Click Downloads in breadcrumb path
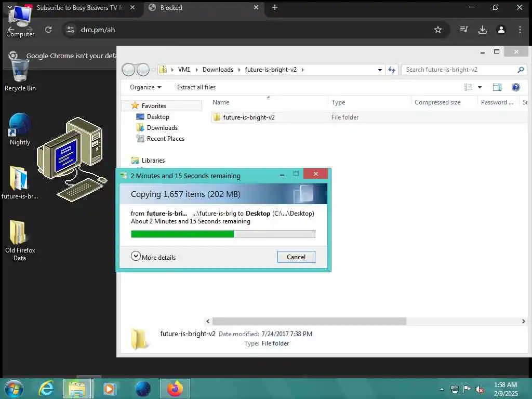 [x=218, y=70]
